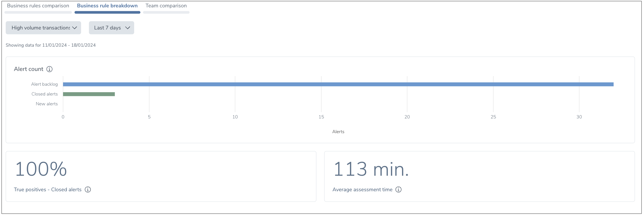Select the Business rule breakdown tab
The height and width of the screenshot is (215, 644).
pos(107,6)
